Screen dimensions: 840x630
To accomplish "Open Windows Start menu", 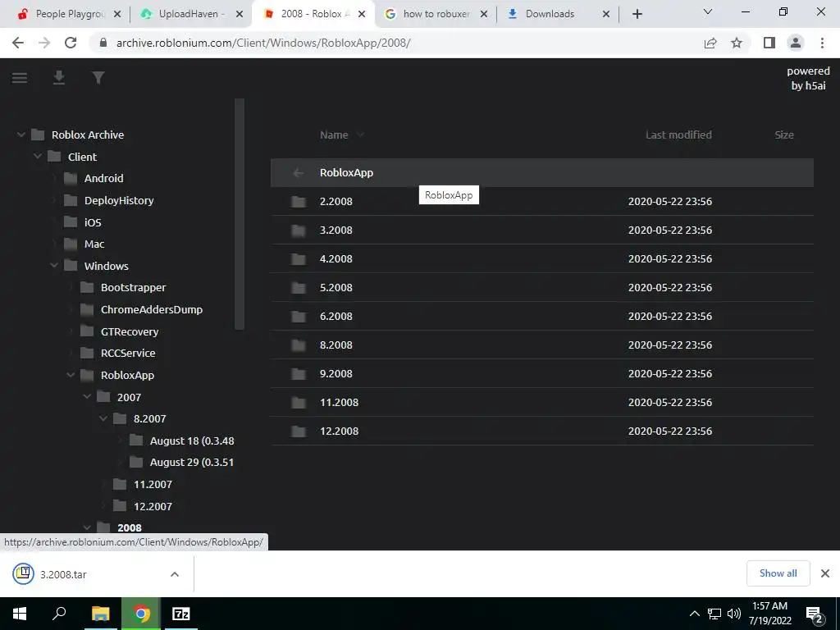I will click(20, 614).
